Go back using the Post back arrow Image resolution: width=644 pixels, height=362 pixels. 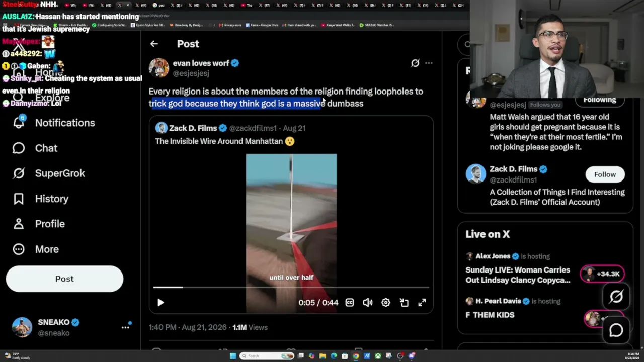tap(154, 44)
